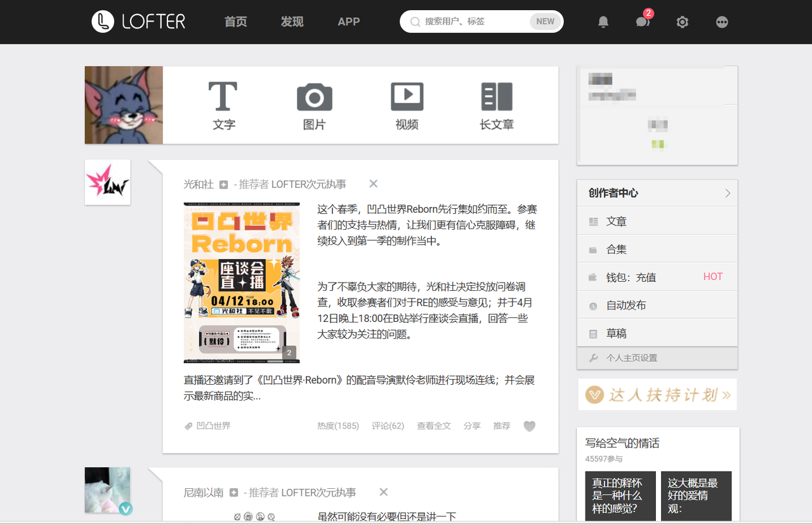Click the 凹凸世界 tag icon

pyautogui.click(x=188, y=426)
